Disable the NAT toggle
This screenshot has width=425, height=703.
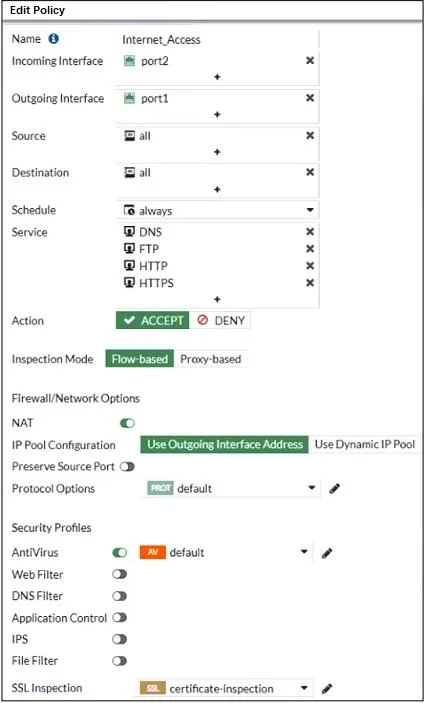pyautogui.click(x=127, y=423)
